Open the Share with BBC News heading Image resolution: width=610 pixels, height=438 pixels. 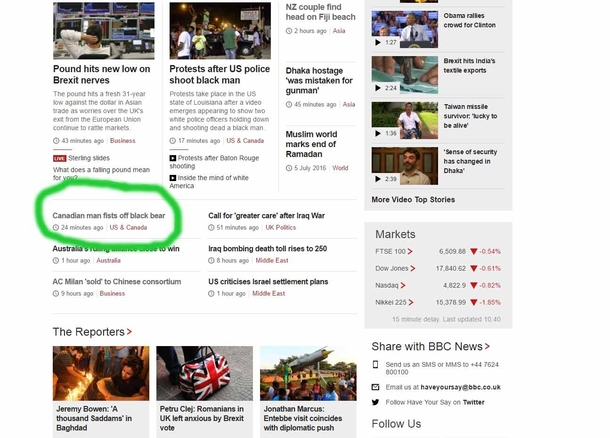click(427, 346)
